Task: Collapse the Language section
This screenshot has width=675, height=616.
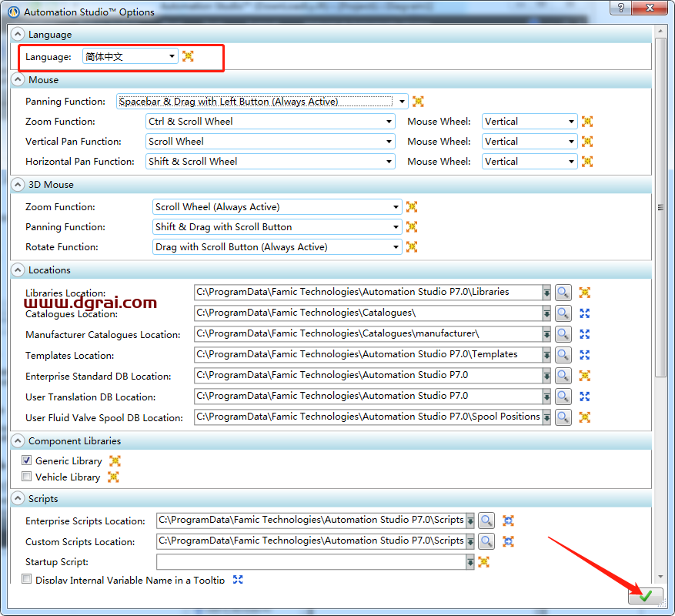Action: (18, 34)
